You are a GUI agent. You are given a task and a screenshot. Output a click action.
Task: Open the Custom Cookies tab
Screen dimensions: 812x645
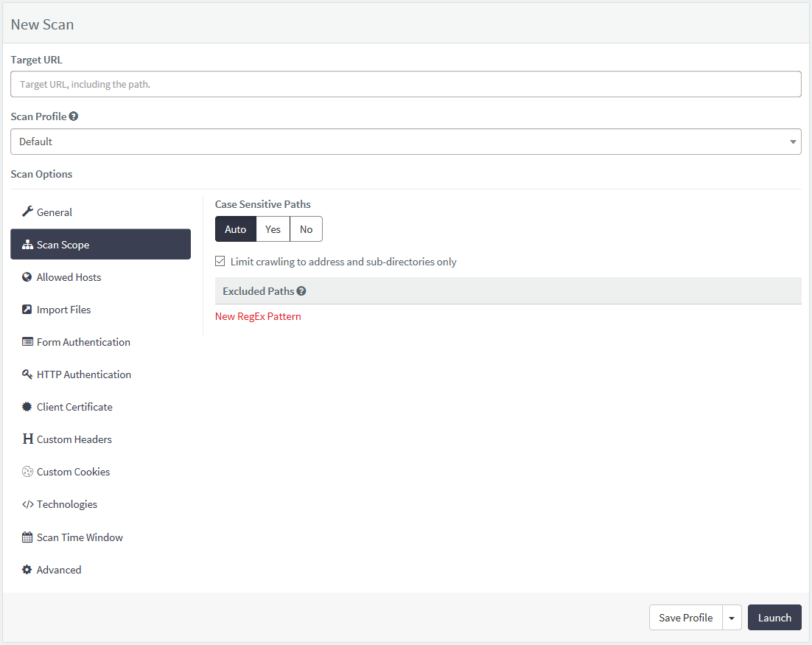pos(100,472)
